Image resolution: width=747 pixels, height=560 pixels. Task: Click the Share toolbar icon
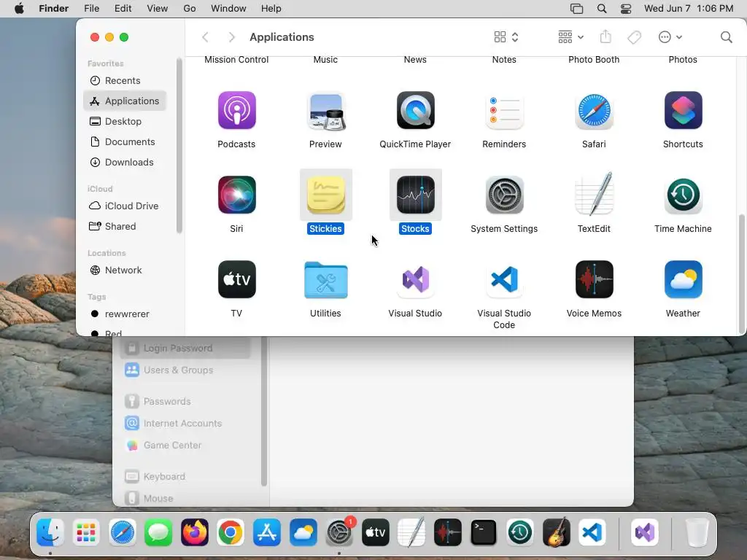click(x=605, y=36)
